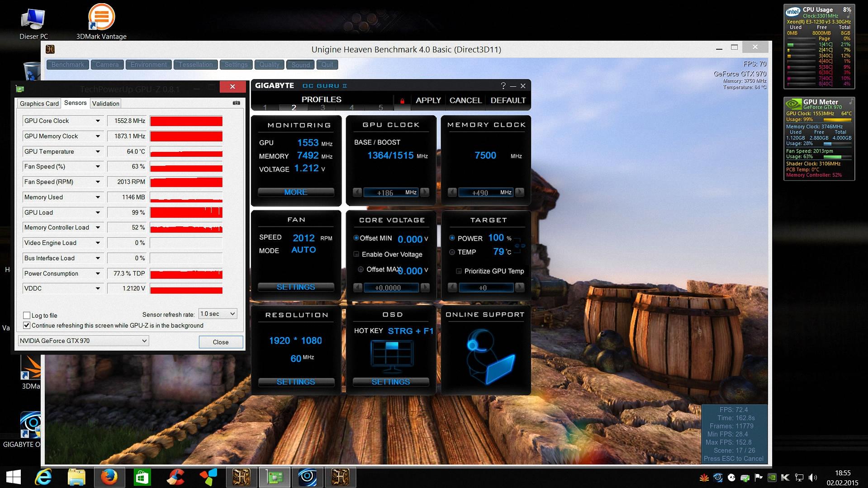Viewport: 868px width, 488px height.
Task: Enable Log to file checkbox
Action: click(x=27, y=315)
